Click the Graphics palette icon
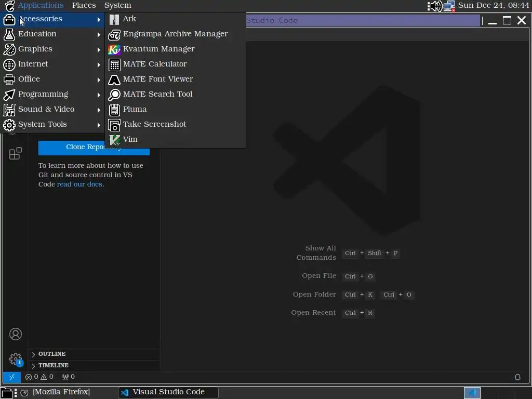 coord(9,49)
